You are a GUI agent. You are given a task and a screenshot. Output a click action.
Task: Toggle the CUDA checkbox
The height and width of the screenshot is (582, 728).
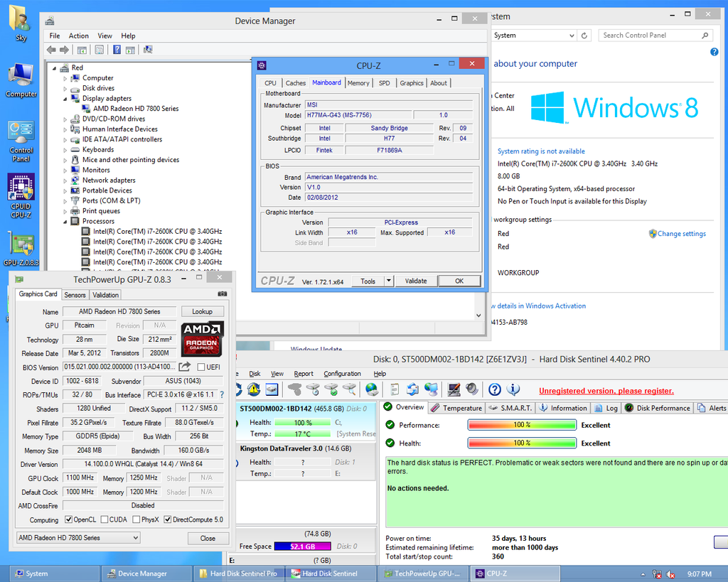point(105,519)
